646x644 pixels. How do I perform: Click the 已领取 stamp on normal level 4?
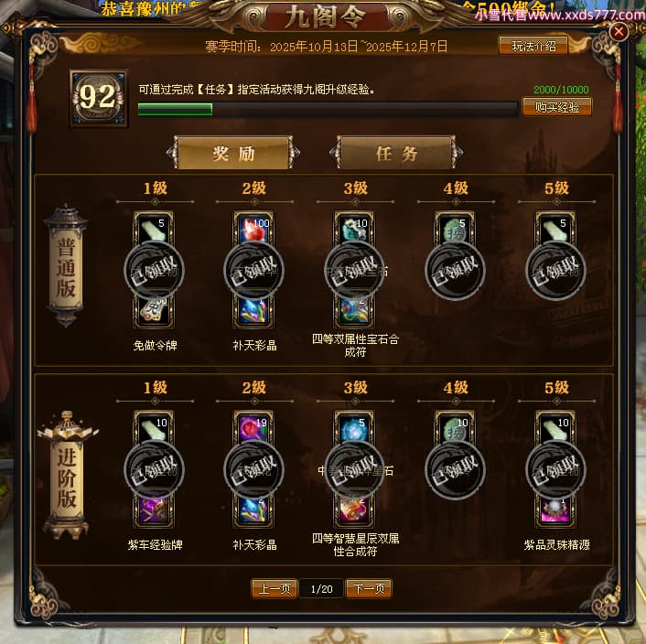coord(455,271)
